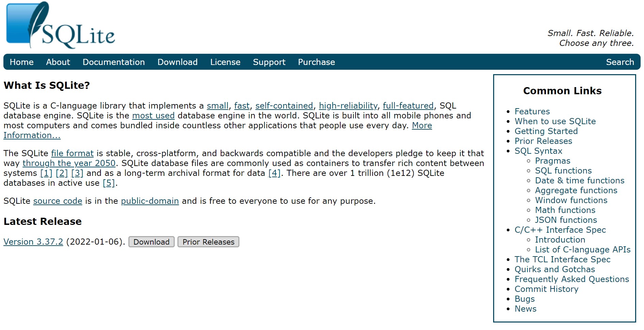Open the Frequently Asked Questions link
The image size is (644, 330).
[571, 279]
